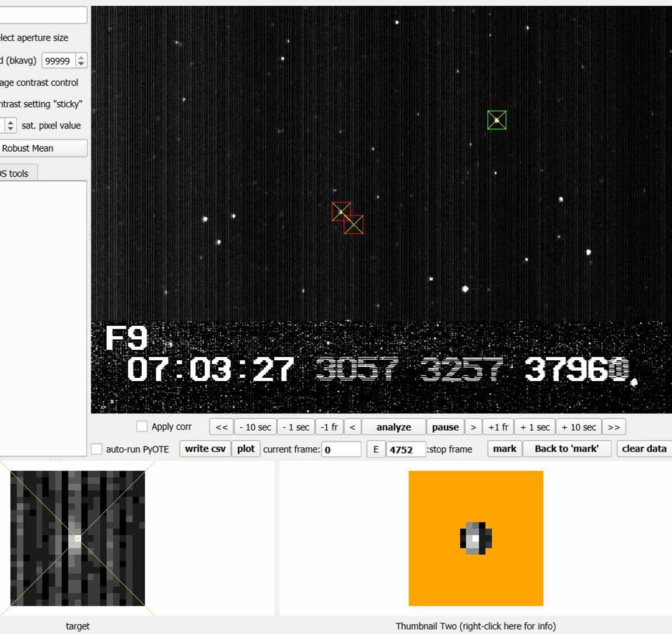
Task: Click the E button beside stop frame
Action: point(376,450)
